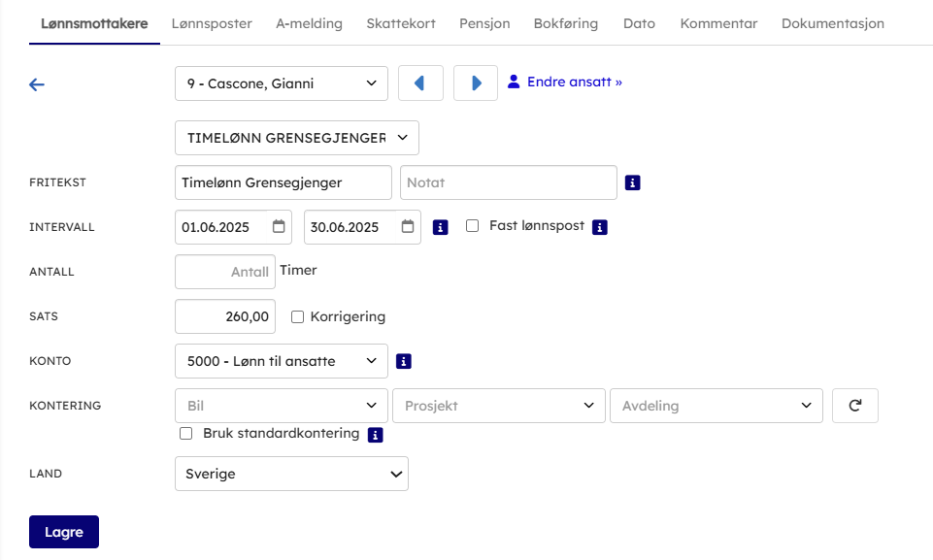This screenshot has width=933, height=560.
Task: Expand the Land dropdown showing Sverige
Action: (291, 474)
